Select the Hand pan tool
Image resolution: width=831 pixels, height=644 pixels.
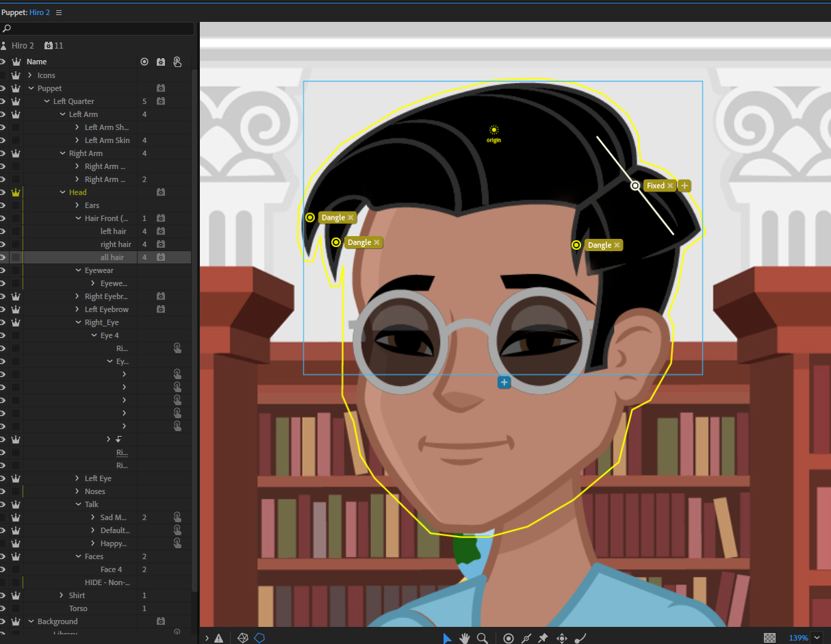465,638
